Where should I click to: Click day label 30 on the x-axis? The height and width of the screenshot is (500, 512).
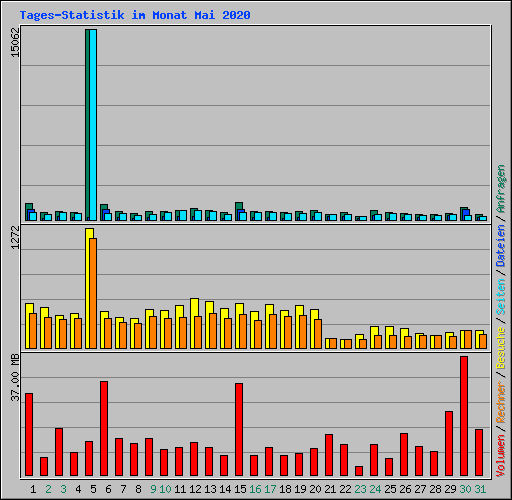pyautogui.click(x=465, y=489)
